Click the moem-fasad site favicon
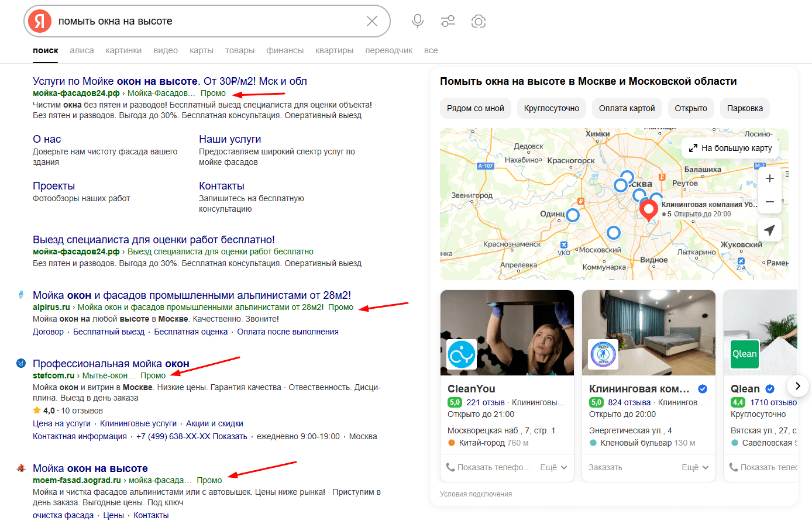This screenshot has height=531, width=812. (x=21, y=468)
